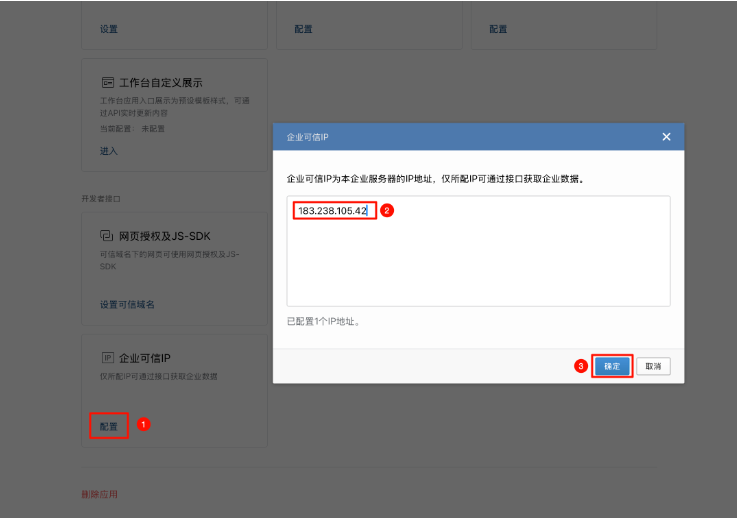Screen dimensions: 737x518
Task: Click the 工作台自定义展示 card icon
Action: (107, 82)
